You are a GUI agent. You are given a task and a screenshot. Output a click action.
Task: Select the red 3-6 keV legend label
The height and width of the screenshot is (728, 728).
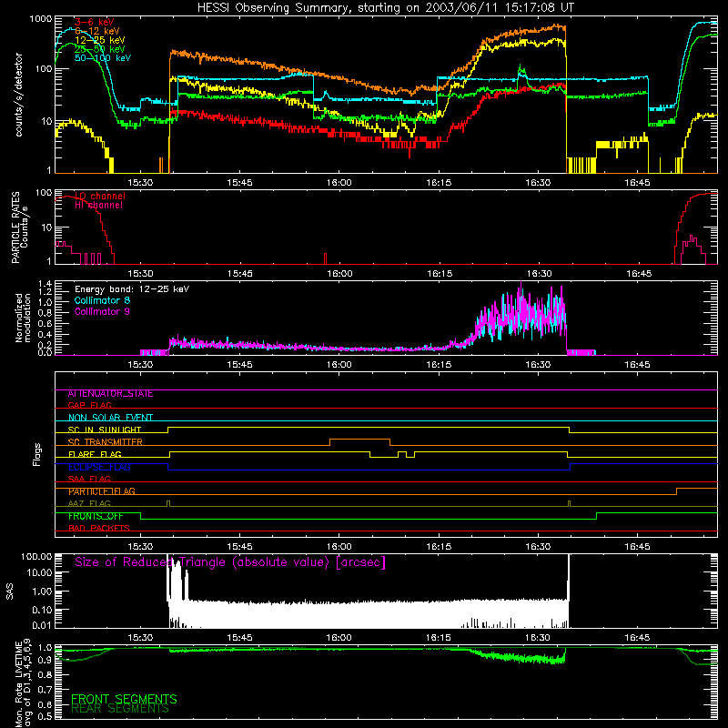point(95,22)
